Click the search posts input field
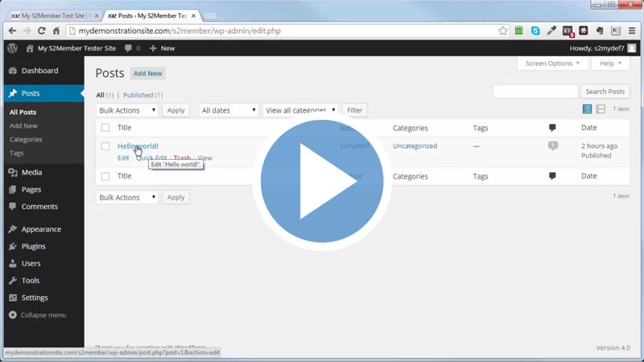The image size is (644, 362). 535,92
